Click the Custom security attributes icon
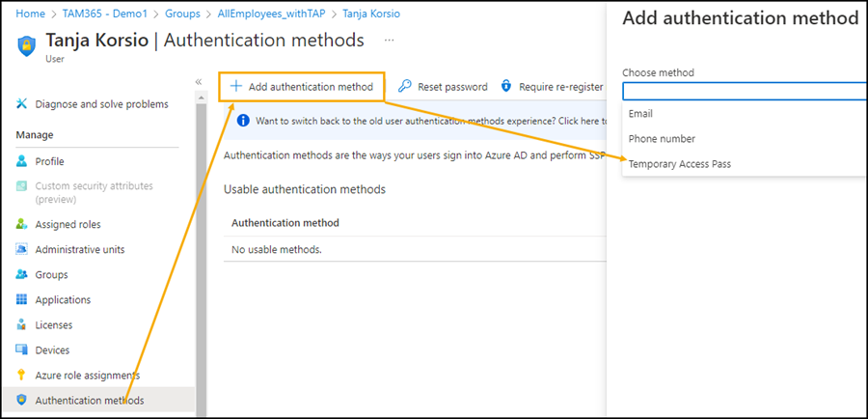Image resolution: width=868 pixels, height=419 pixels. [21, 186]
